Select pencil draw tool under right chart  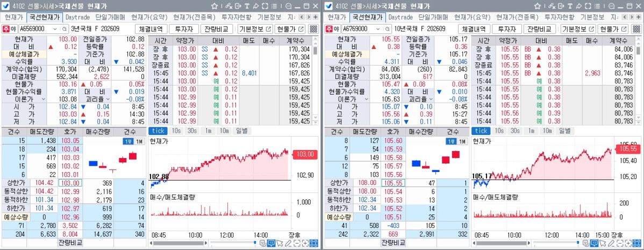[612, 243]
